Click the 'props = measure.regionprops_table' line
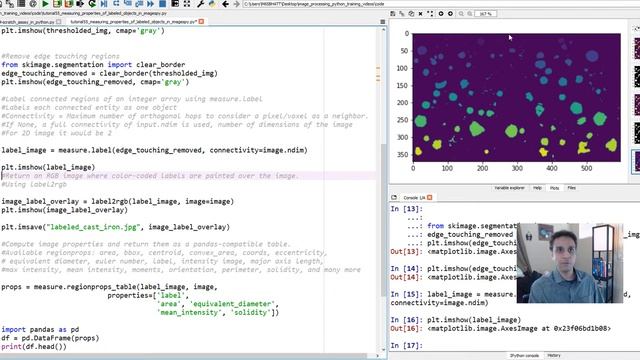Image resolution: width=640 pixels, height=360 pixels. coord(109,287)
